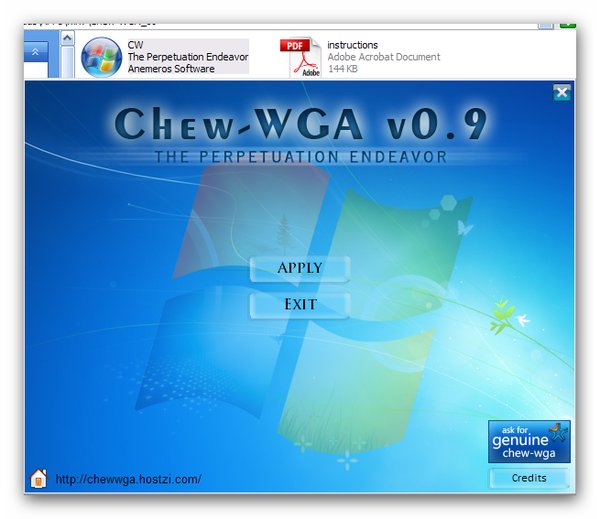Click the scrollbar up arrow in Explorer
The height and width of the screenshot is (519, 600).
point(67,38)
